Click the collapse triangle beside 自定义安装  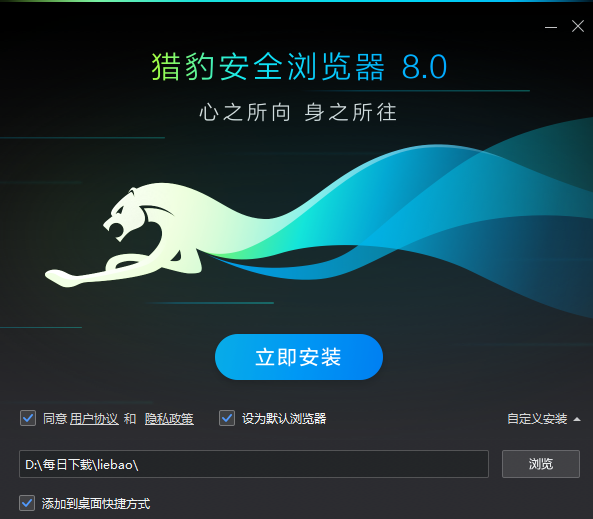click(x=577, y=419)
